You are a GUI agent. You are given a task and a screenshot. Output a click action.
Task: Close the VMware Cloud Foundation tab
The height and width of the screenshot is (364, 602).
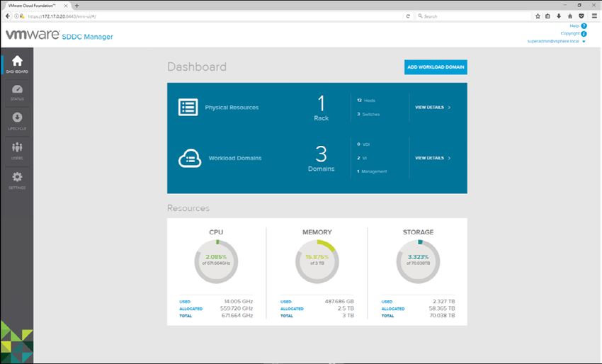[x=66, y=6]
